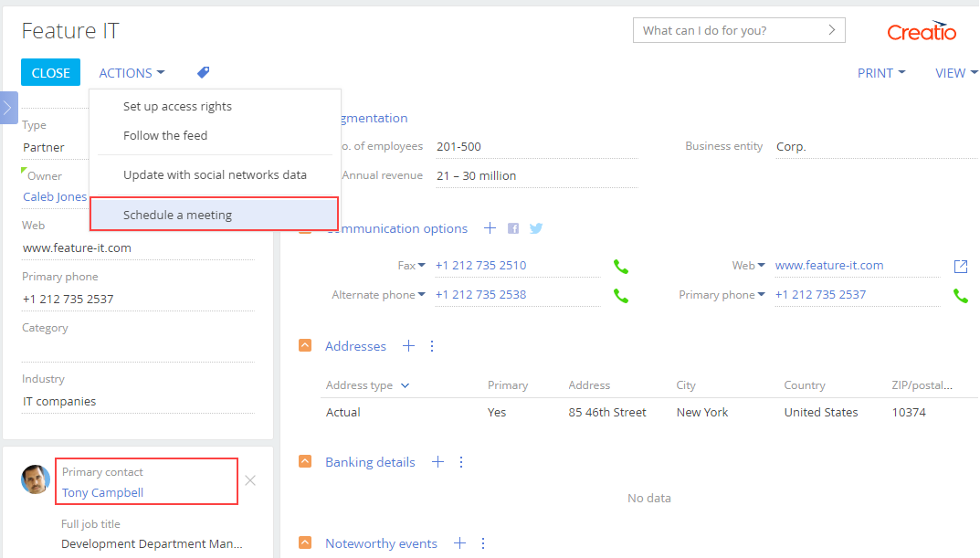The height and width of the screenshot is (558, 980).
Task: Choose Schedule a meeting
Action: pos(215,215)
